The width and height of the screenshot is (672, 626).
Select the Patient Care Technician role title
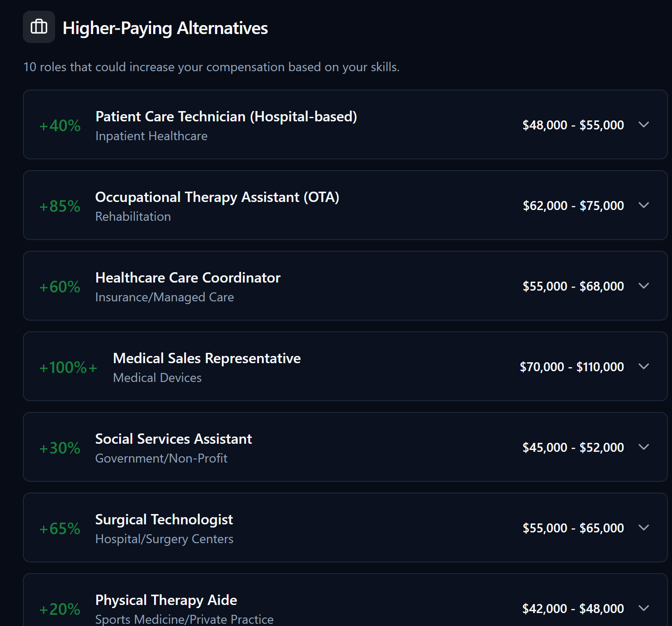coord(226,116)
